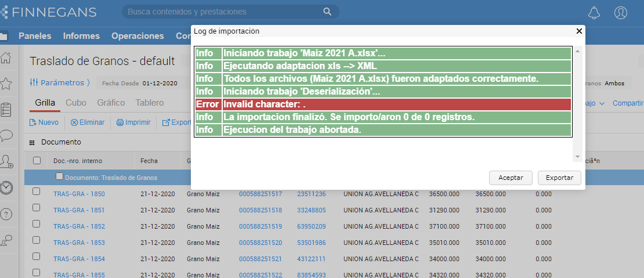Open chat bubble icon in sidebar
Viewport: 644px width, 278px height.
tap(6, 135)
